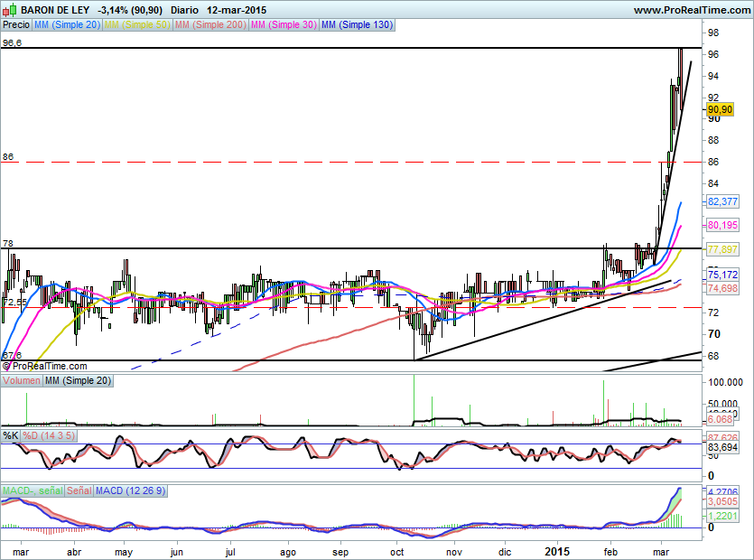This screenshot has width=754, height=560.
Task: Click the yellow 90,90 current price tag
Action: pos(720,108)
